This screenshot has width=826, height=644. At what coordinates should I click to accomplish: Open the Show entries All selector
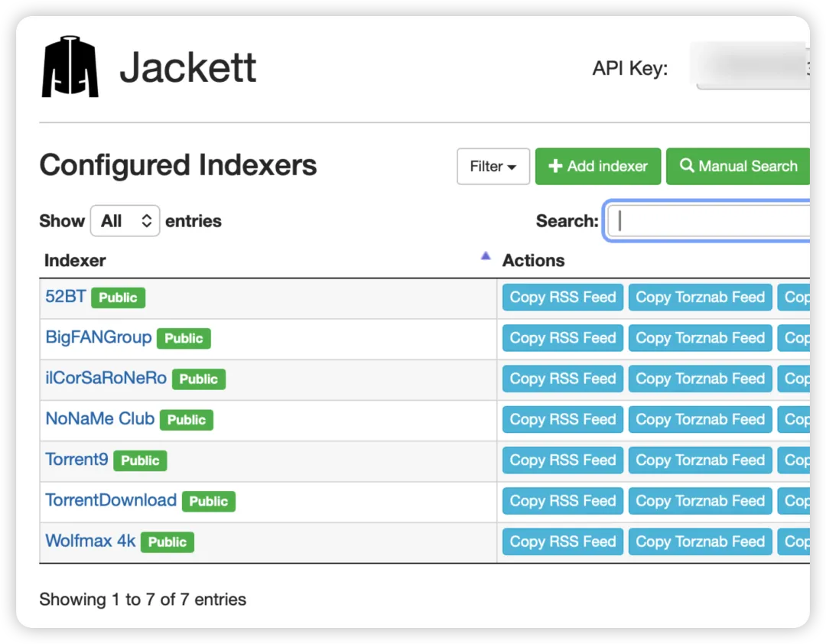tap(125, 221)
